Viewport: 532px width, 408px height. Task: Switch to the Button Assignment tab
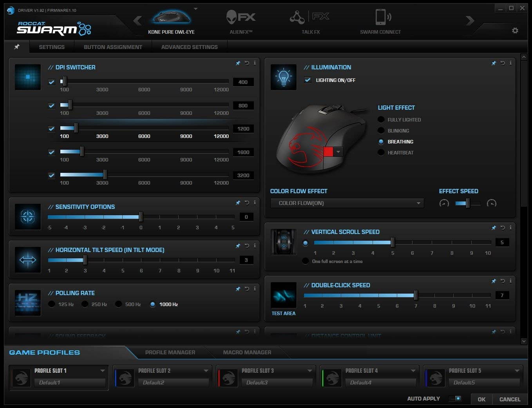113,47
